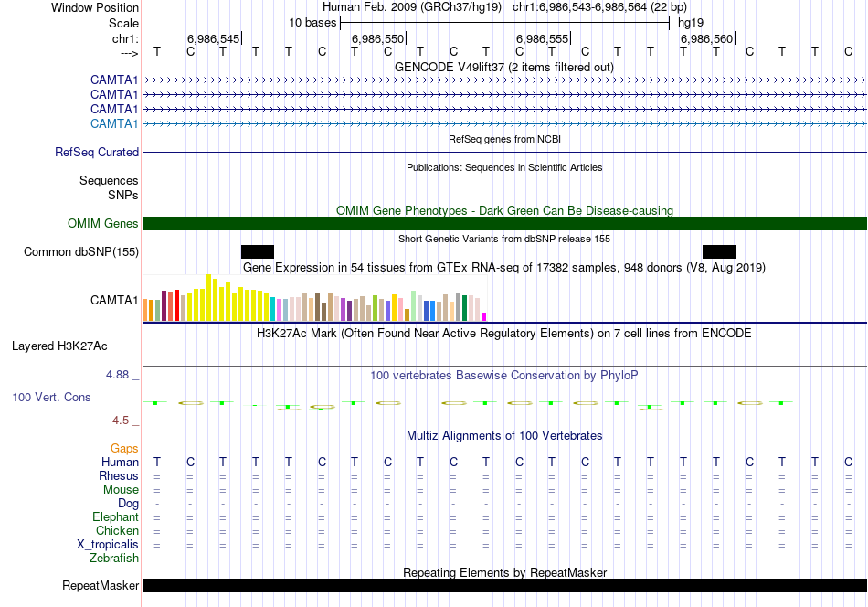Click the ---> sequence direction arrow

[x=129, y=53]
